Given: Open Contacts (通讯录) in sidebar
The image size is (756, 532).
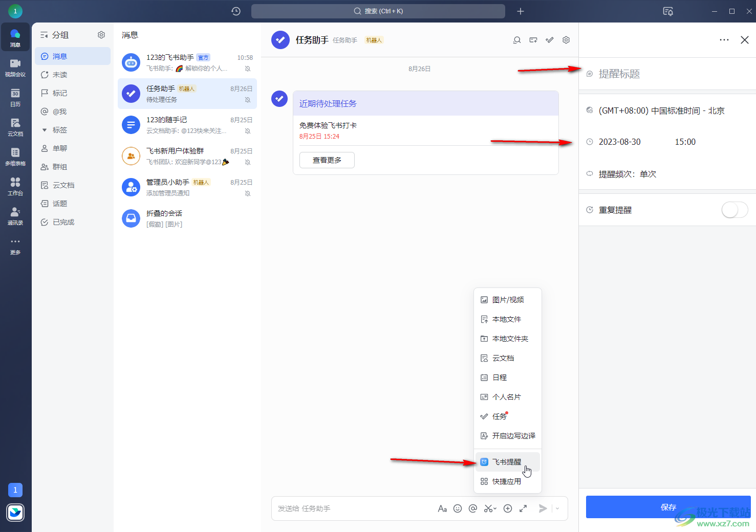Looking at the screenshot, I should click(15, 215).
